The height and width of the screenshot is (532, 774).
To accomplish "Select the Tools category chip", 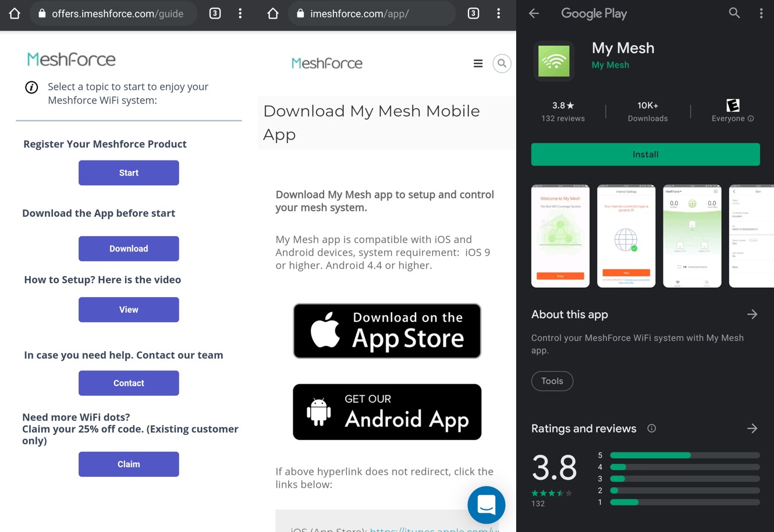I will point(552,381).
